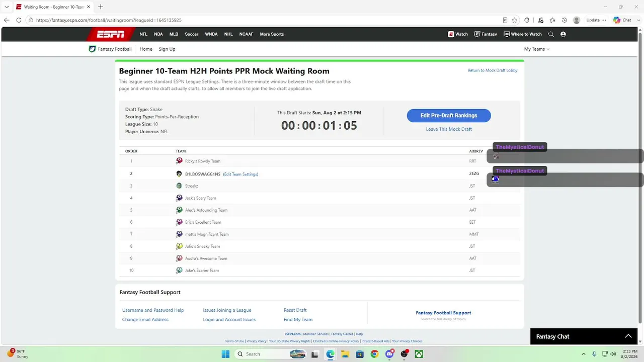The width and height of the screenshot is (644, 362).
Task: Open the More Sports menu
Action: pyautogui.click(x=272, y=34)
